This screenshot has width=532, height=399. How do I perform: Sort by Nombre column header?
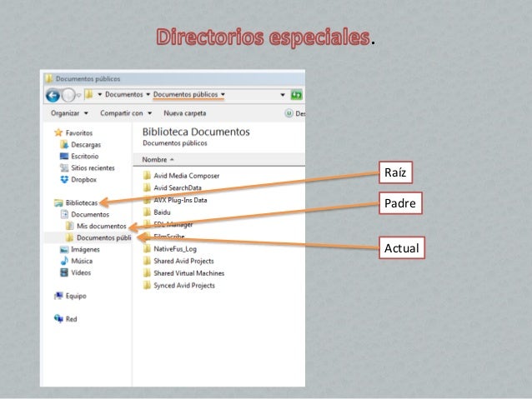154,160
